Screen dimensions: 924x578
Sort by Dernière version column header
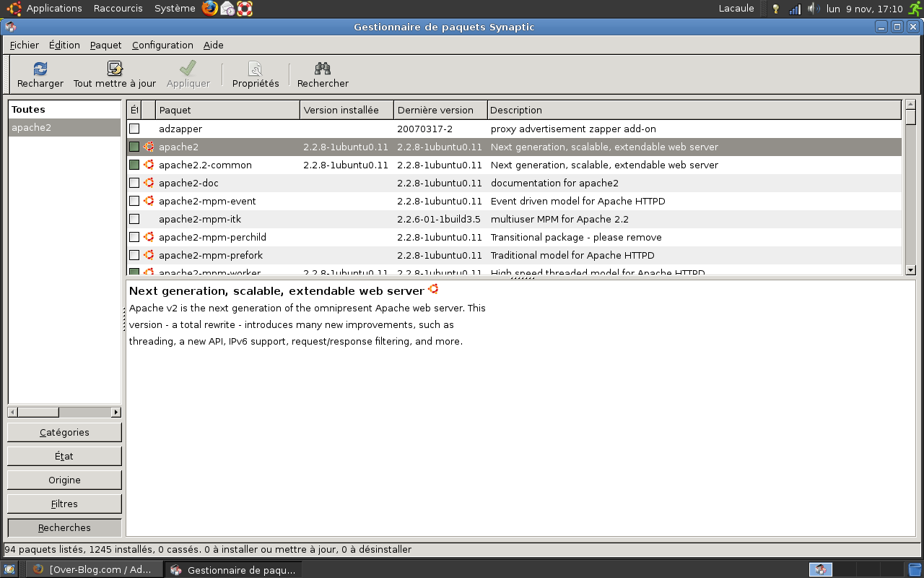tap(441, 110)
